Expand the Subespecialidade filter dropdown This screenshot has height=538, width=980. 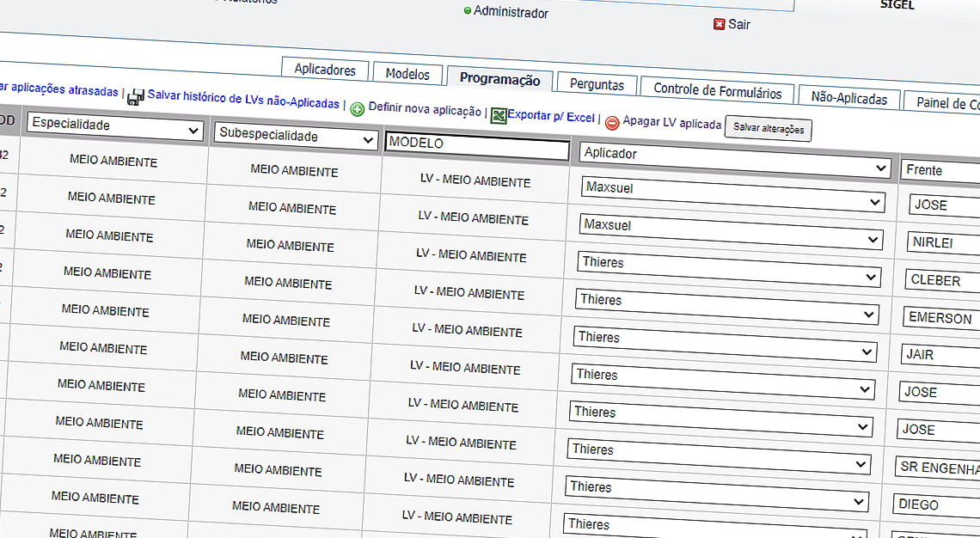click(296, 136)
